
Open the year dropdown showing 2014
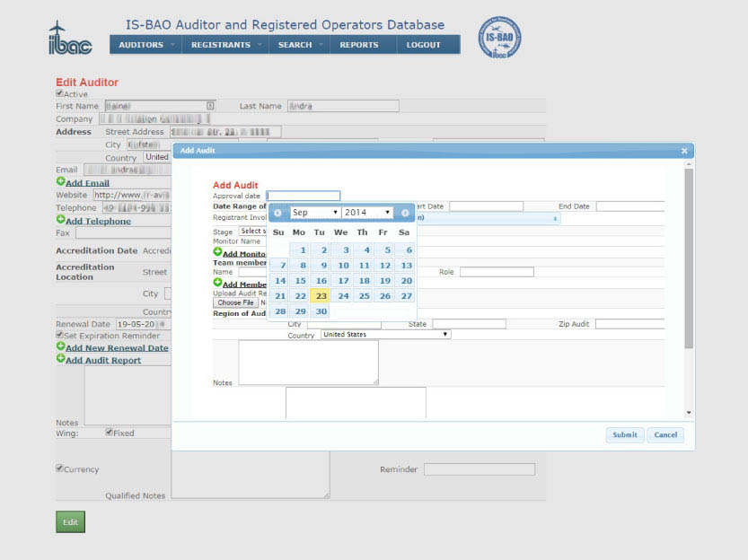point(367,213)
